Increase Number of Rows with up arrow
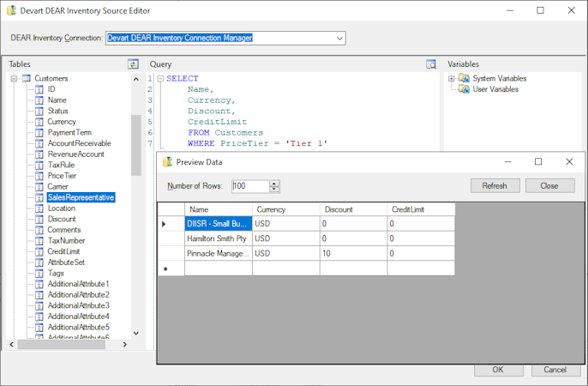The height and width of the screenshot is (386, 588). pos(274,183)
